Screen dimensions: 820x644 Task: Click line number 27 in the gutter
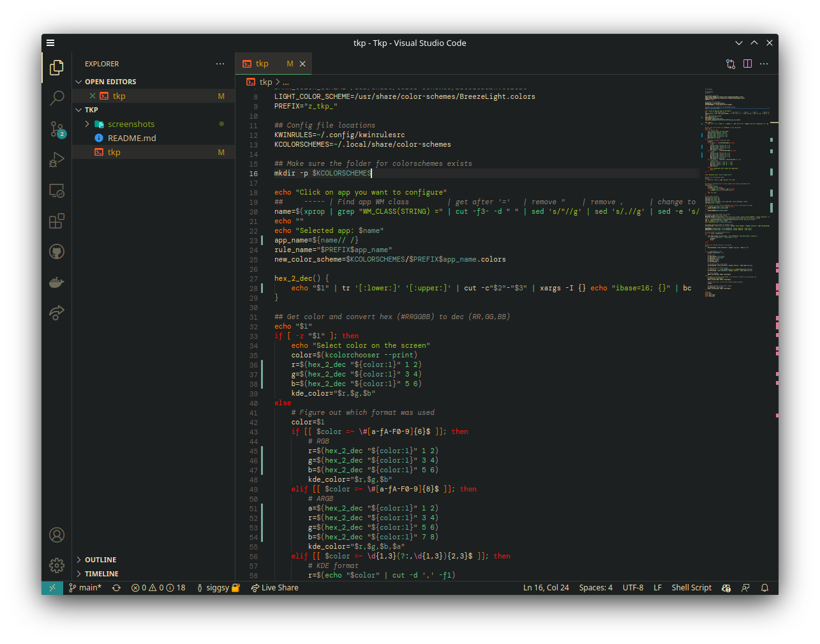[x=253, y=279]
